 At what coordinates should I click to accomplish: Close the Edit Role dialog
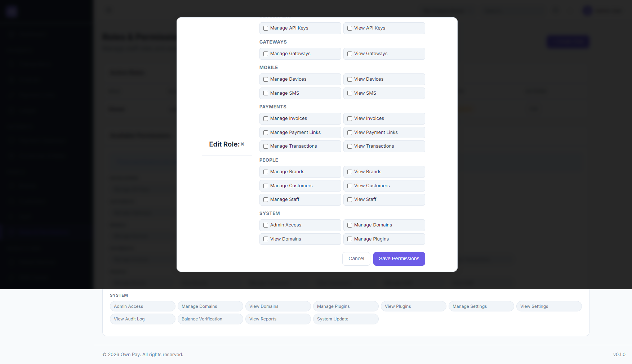(242, 144)
